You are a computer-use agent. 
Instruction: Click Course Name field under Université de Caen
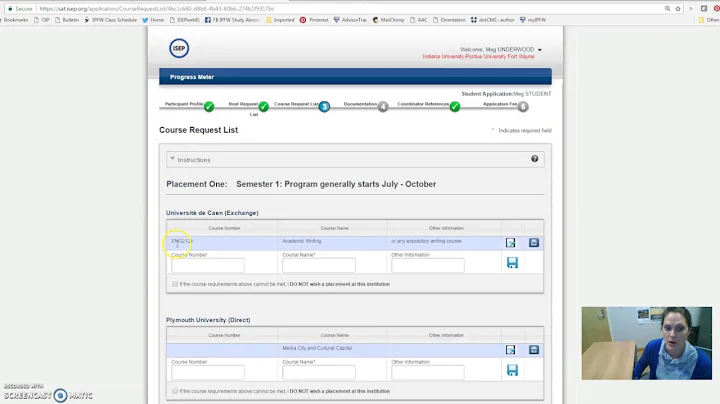click(x=319, y=265)
